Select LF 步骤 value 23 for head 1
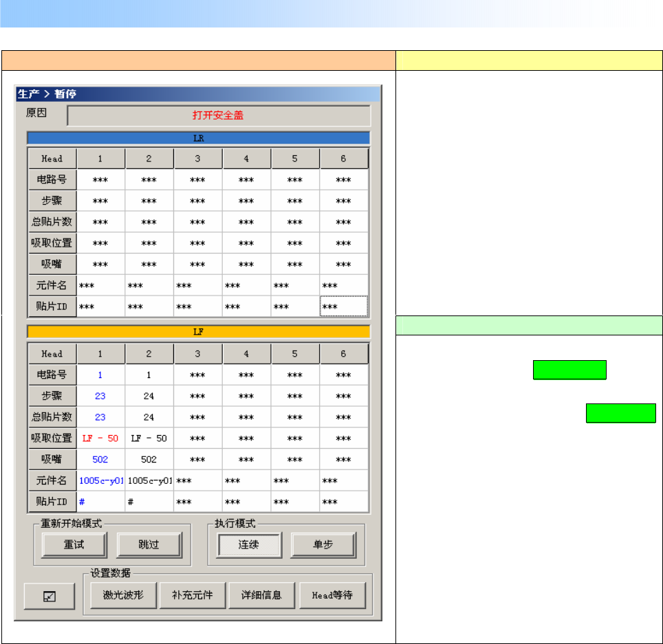This screenshot has height=644, width=663. [x=100, y=396]
